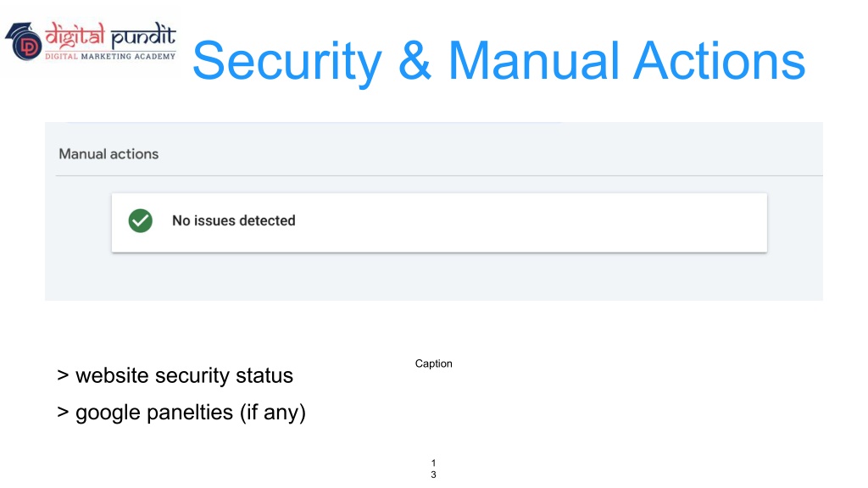Click 'Digital Marketing Academy' logo tagline

110,57
